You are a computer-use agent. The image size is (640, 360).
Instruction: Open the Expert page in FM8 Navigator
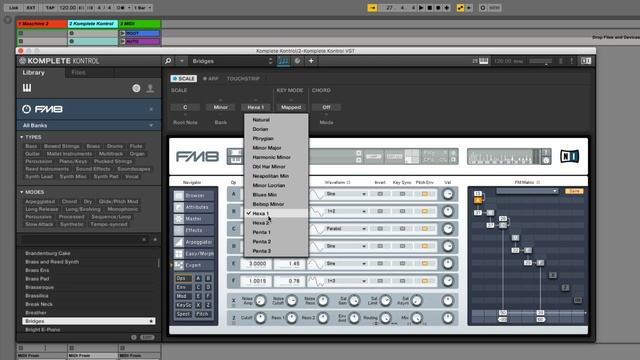tap(194, 265)
